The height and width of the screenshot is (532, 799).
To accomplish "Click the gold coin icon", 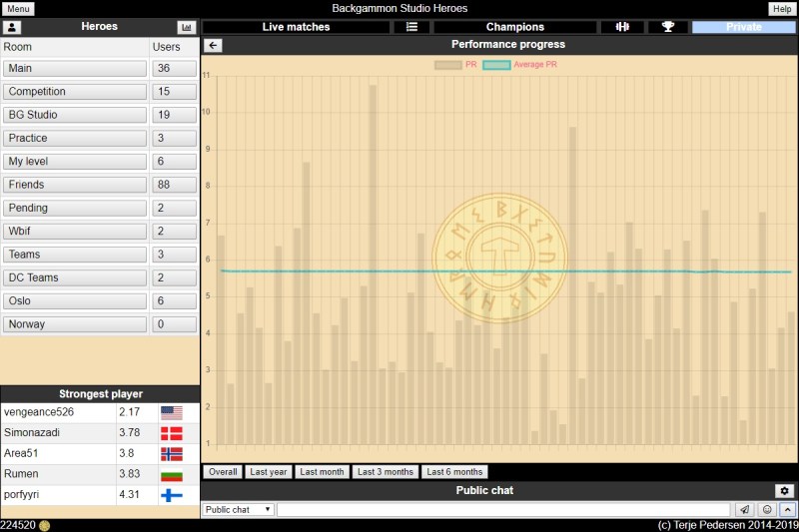I will tap(44, 526).
